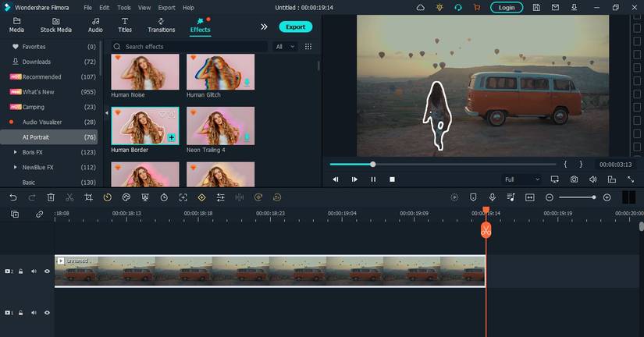Viewport: 644px width, 337px height.
Task: Open the duration stopwatch tool
Action: click(x=164, y=197)
